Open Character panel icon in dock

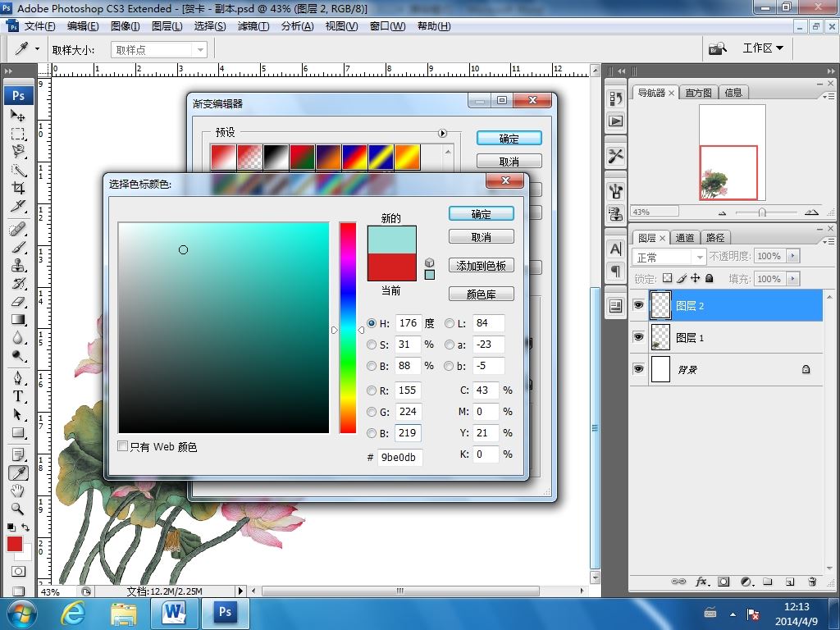point(615,249)
